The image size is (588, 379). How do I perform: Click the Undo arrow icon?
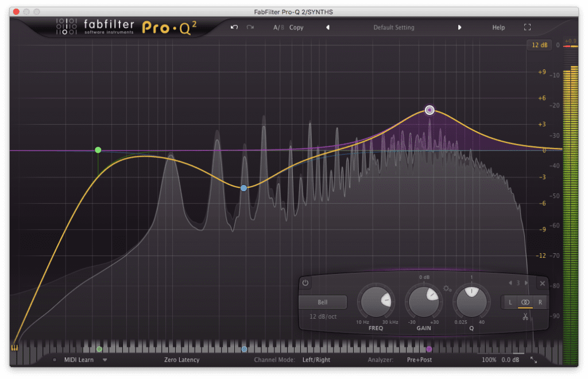234,27
